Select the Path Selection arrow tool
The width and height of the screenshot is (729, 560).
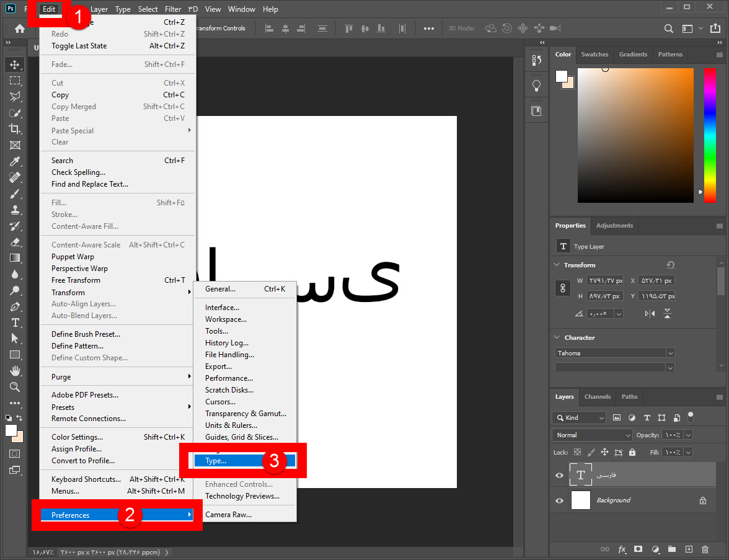15,339
